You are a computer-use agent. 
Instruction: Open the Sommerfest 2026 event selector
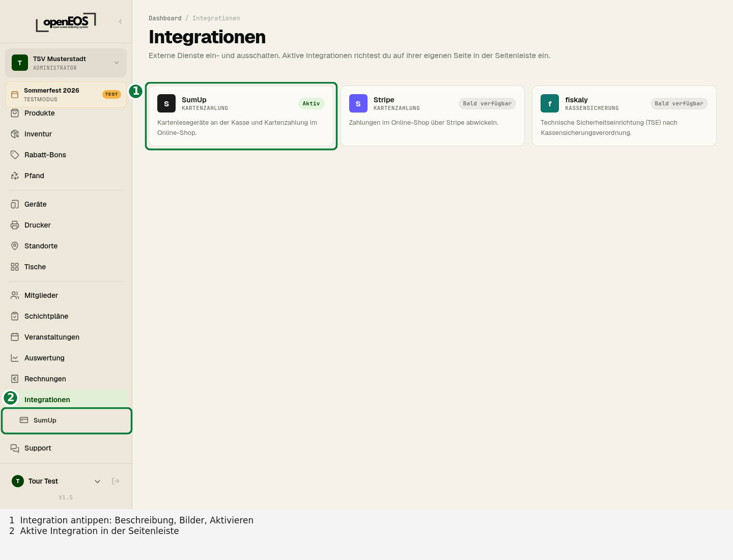tap(66, 95)
